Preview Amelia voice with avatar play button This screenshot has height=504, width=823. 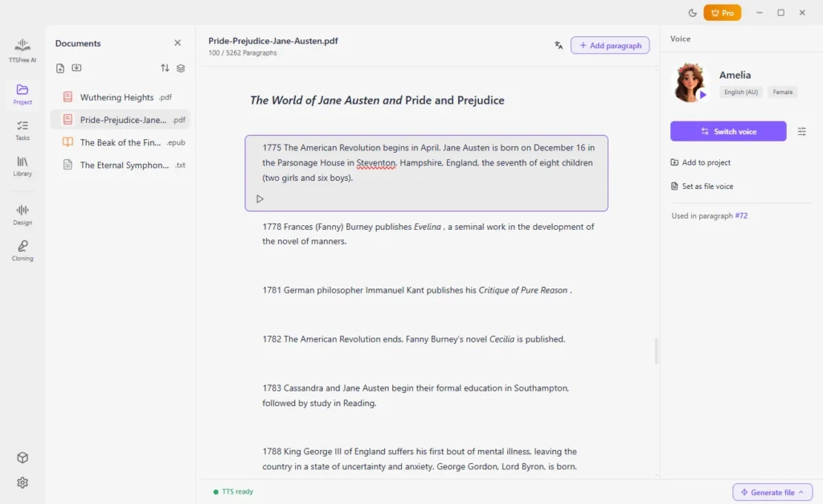coord(702,95)
